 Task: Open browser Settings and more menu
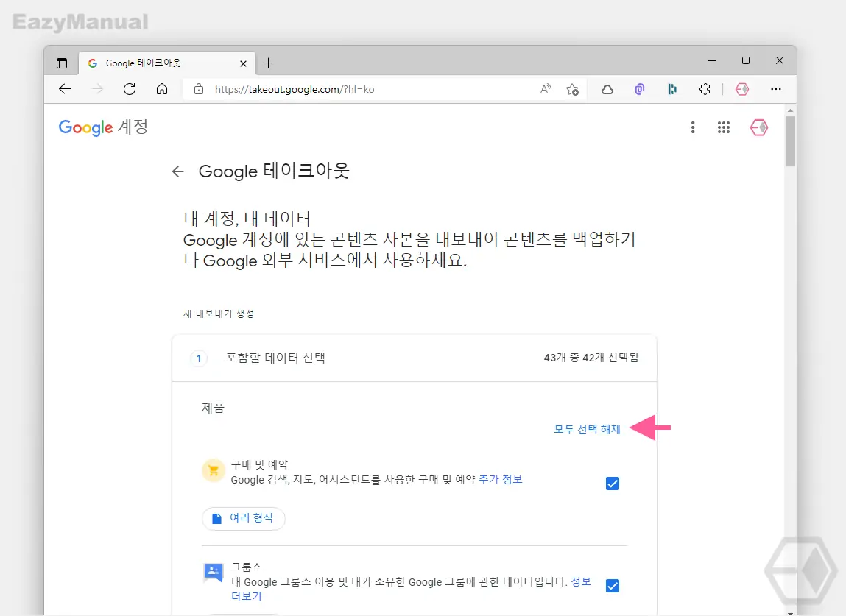(x=776, y=89)
